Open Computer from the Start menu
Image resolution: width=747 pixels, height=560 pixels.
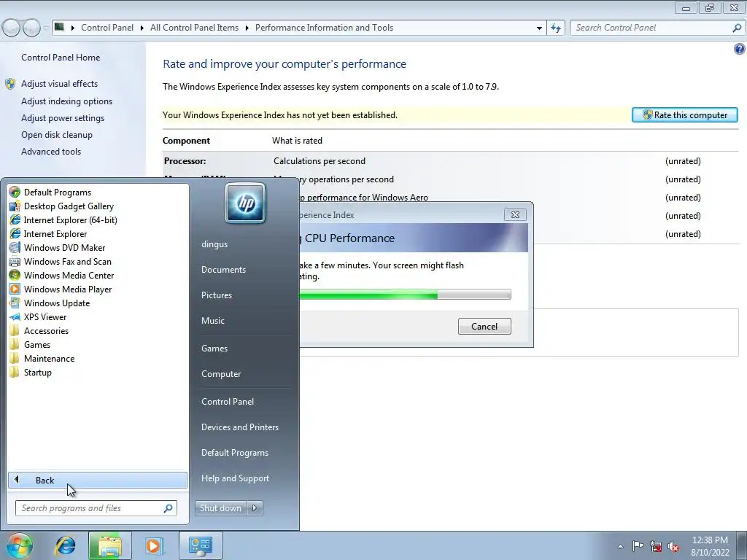[x=220, y=374]
